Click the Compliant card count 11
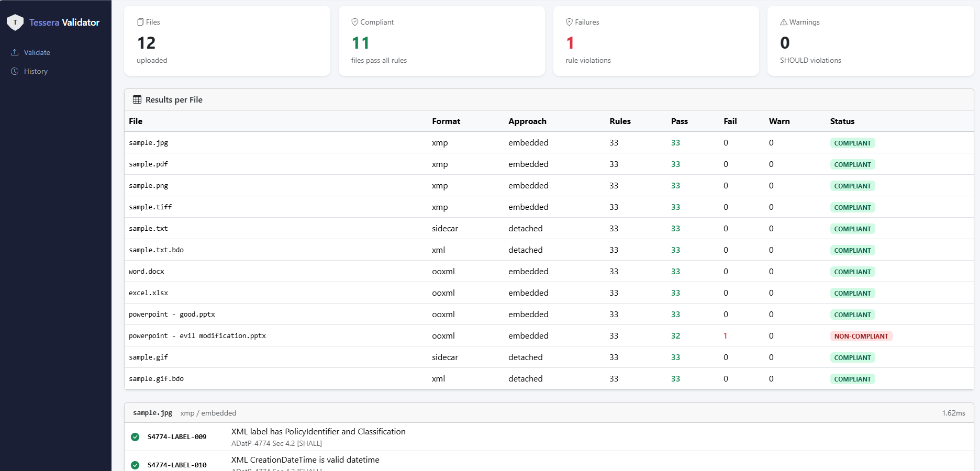Viewport: 980px width, 471px height. coord(361,42)
